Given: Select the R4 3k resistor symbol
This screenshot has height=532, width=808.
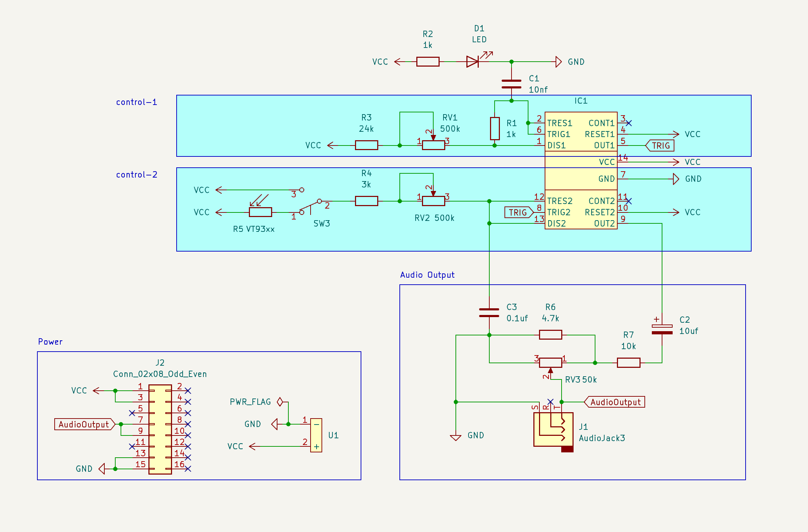Looking at the screenshot, I should click(366, 201).
